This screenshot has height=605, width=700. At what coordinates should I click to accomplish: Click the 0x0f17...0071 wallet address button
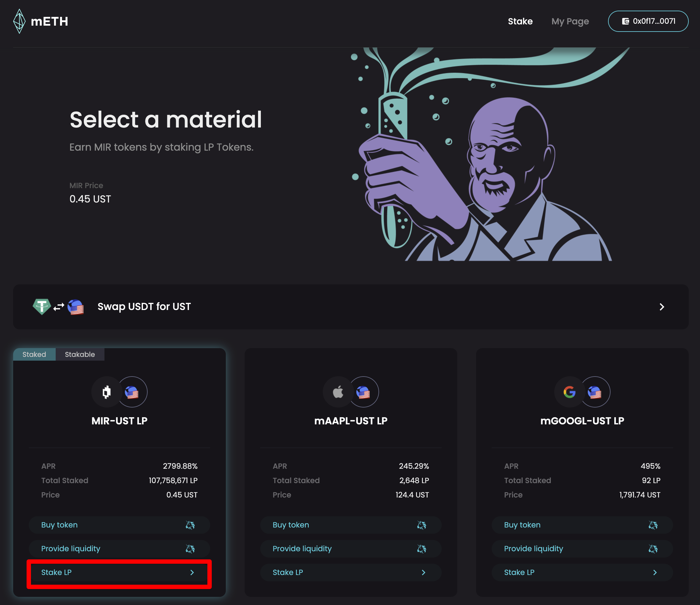[654, 21]
